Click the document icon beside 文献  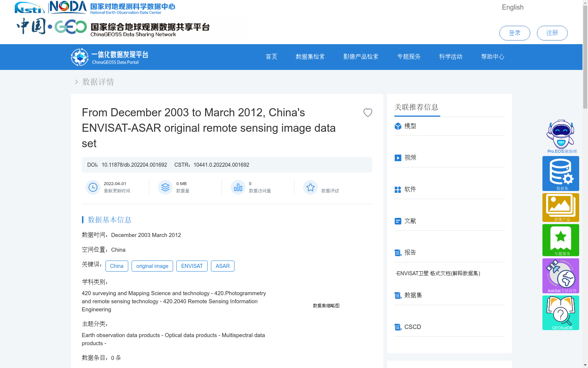coord(398,221)
